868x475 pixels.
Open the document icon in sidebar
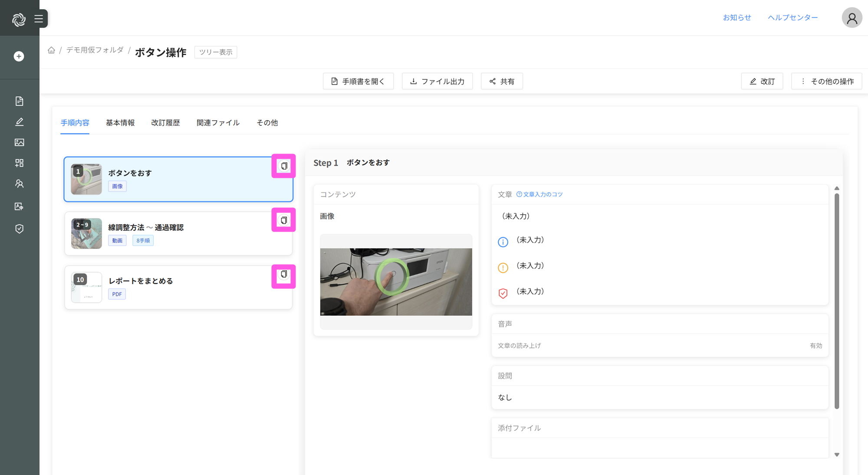pyautogui.click(x=19, y=101)
